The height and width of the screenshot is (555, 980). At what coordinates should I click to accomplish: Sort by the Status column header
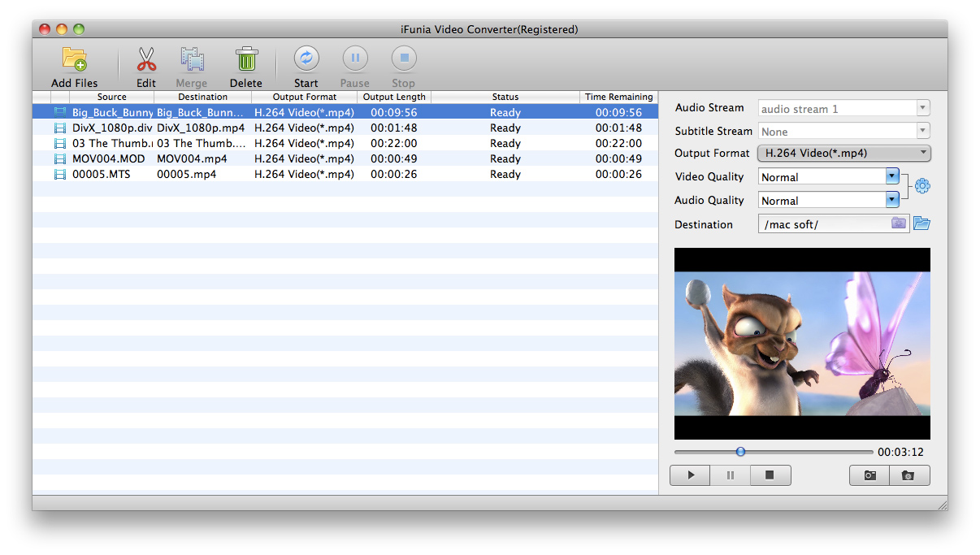pyautogui.click(x=505, y=97)
